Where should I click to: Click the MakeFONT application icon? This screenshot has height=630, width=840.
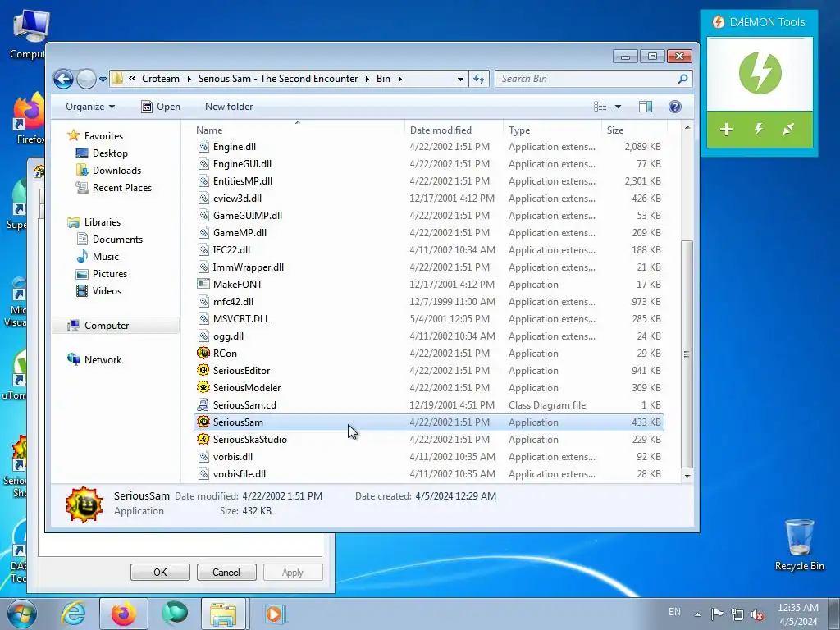tap(203, 284)
